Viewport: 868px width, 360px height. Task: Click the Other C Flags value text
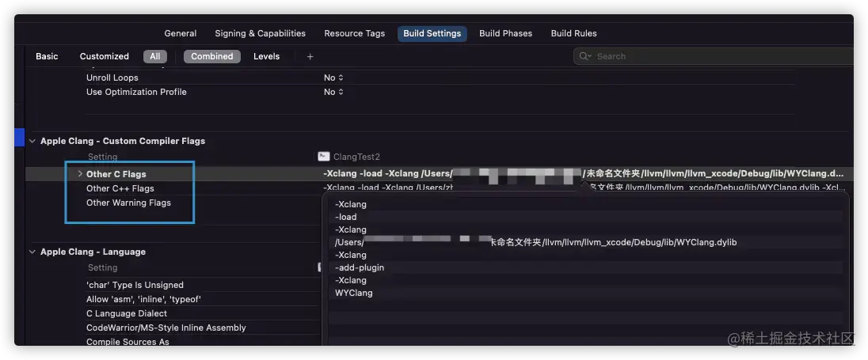tap(584, 173)
